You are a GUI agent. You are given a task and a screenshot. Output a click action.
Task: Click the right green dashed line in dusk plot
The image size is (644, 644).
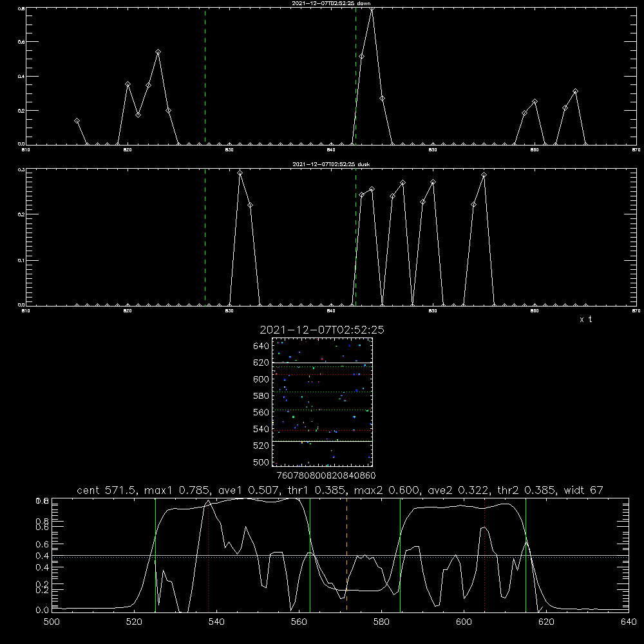(355, 238)
